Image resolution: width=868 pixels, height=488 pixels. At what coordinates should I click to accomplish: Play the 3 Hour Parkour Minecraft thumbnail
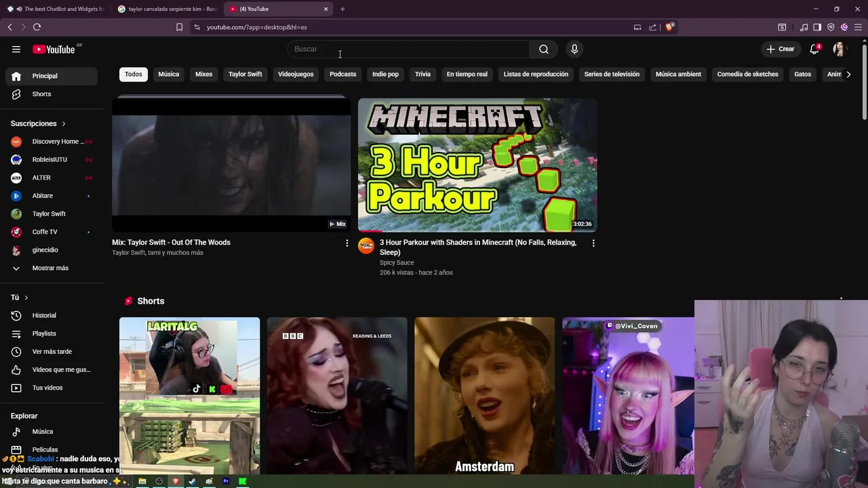(477, 165)
